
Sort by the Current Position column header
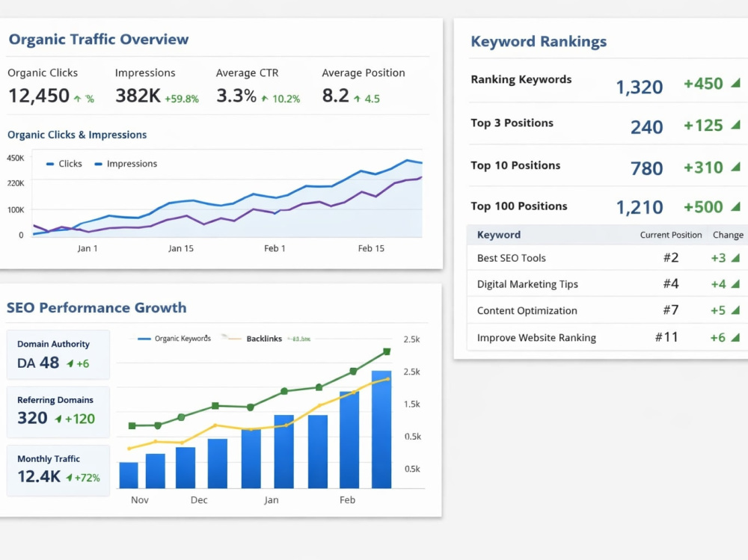671,235
